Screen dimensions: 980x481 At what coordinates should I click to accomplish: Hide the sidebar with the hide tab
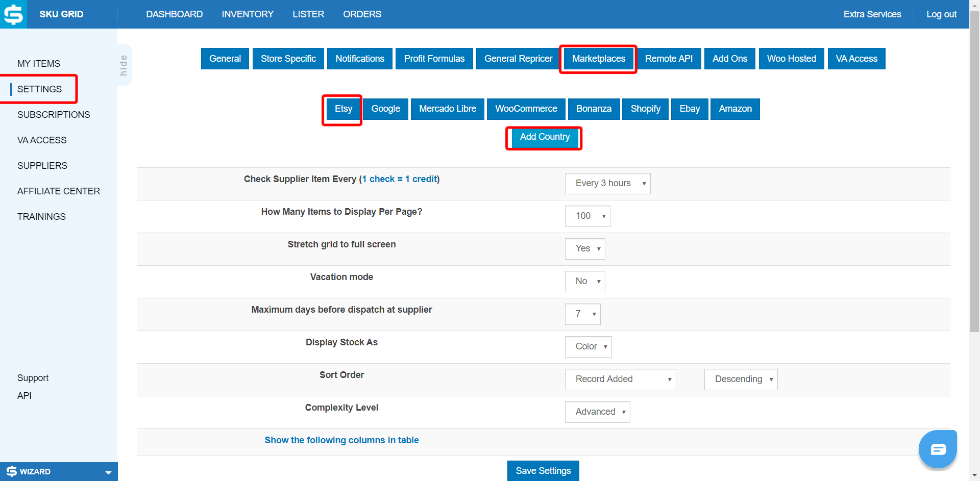tap(124, 65)
